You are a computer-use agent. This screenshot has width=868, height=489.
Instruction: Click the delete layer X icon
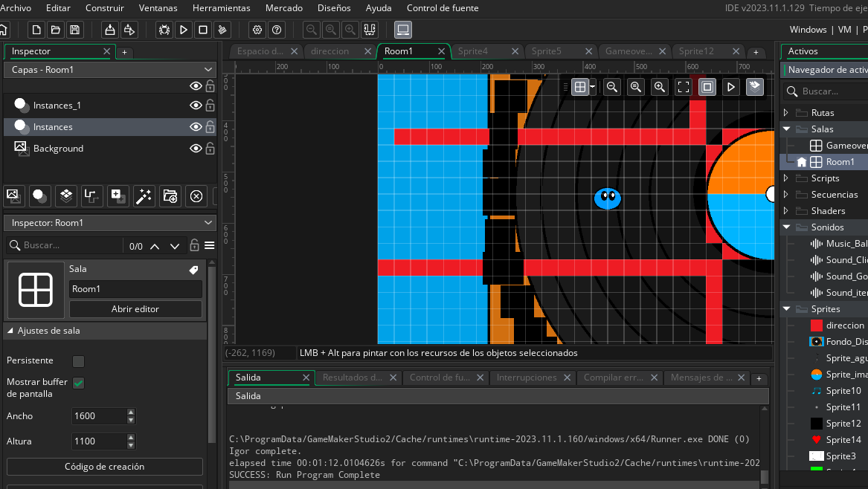(x=196, y=196)
